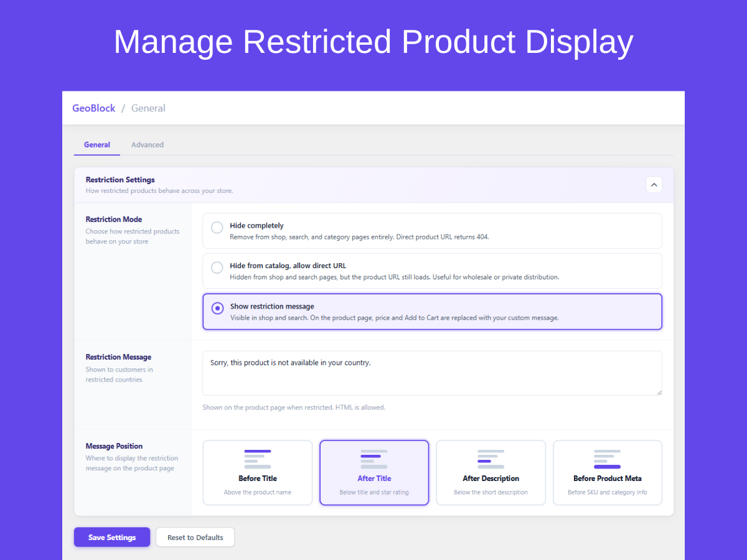Select the Hide completely radio button
Viewport: 747px width, 560px height.
click(x=217, y=228)
